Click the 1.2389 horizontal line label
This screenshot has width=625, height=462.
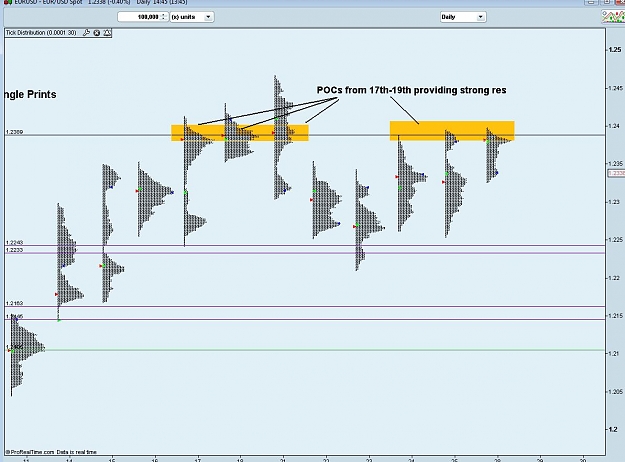15,132
